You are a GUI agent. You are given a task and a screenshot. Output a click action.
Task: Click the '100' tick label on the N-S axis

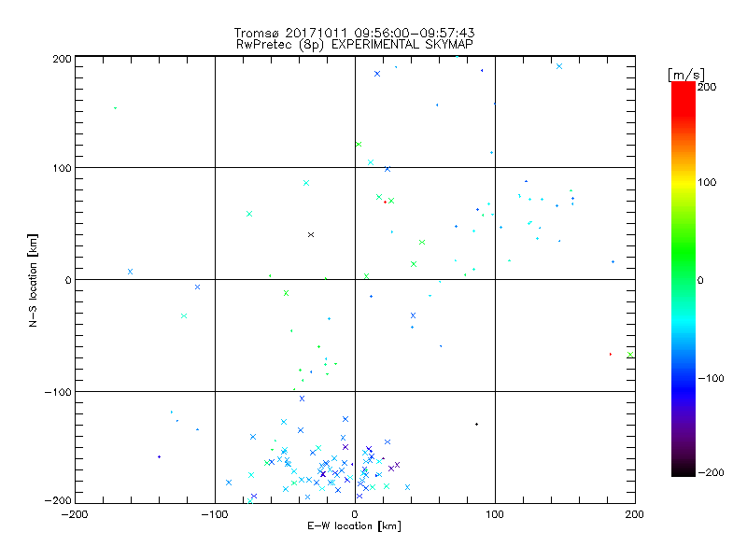point(62,169)
